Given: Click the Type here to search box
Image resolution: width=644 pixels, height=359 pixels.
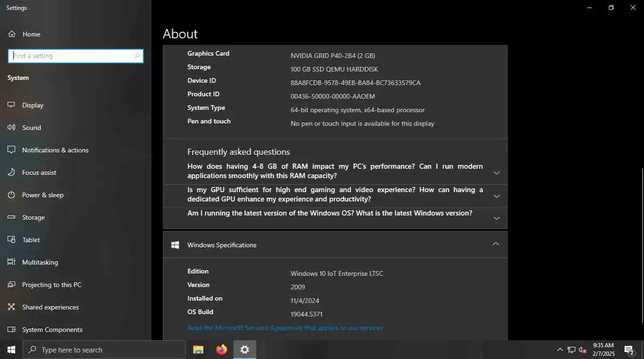Looking at the screenshot, I should (x=104, y=350).
